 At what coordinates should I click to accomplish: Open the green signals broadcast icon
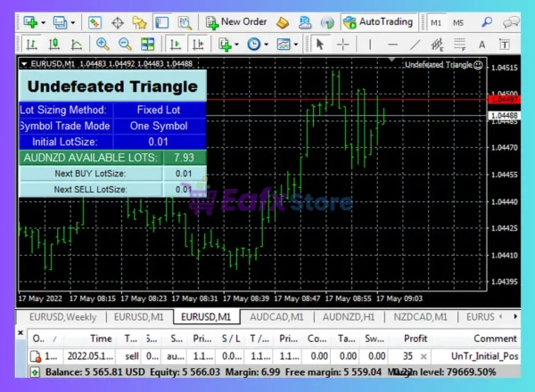coord(327,23)
